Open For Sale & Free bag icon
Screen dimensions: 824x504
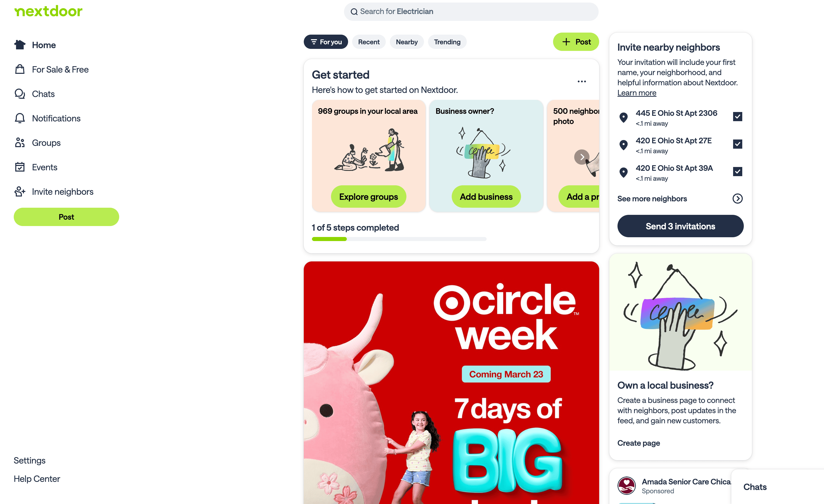tap(20, 69)
